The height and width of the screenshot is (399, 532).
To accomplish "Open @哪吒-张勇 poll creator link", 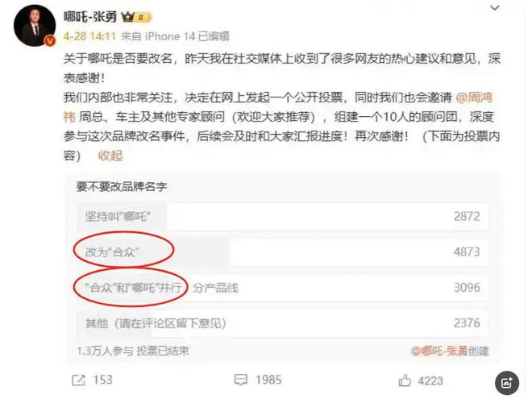I will pos(439,351).
